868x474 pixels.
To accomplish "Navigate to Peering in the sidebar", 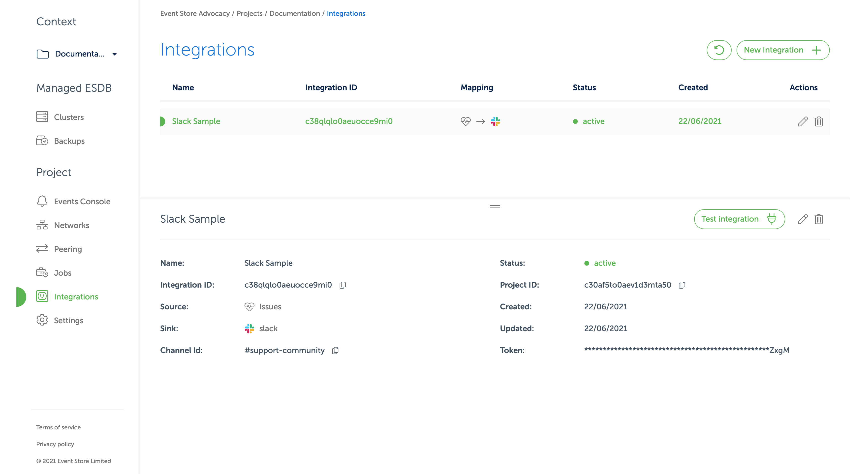I will click(68, 249).
